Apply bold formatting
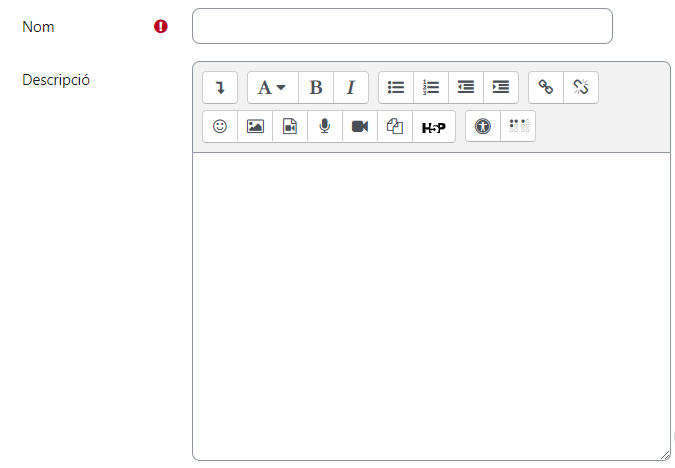 316,87
